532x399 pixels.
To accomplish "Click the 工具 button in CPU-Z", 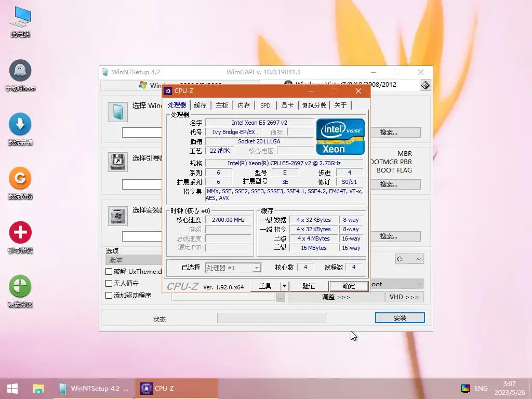I will (265, 286).
